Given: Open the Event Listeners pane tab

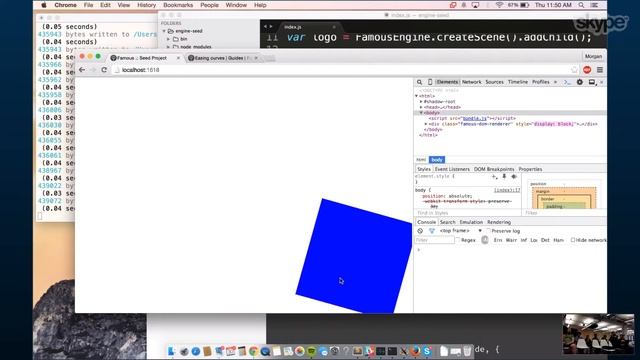Looking at the screenshot, I should (452, 169).
